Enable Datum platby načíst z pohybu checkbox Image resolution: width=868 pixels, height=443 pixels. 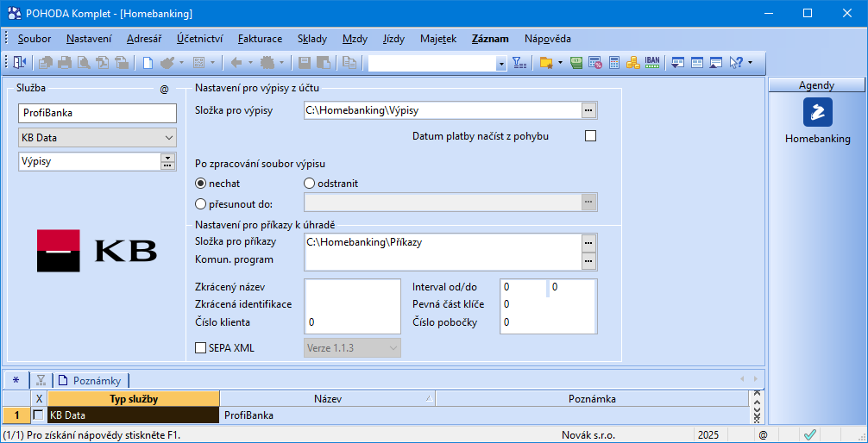(591, 135)
